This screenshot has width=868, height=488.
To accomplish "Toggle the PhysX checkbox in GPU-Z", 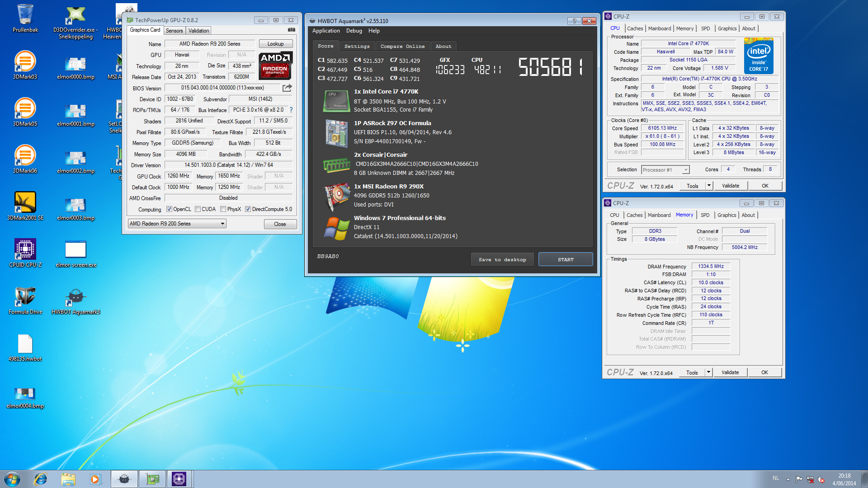I will (223, 209).
